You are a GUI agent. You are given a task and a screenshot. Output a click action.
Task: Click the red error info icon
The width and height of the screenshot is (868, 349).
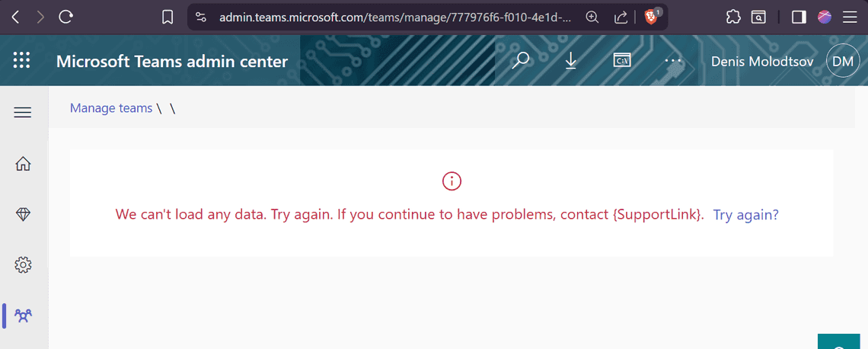coord(452,181)
